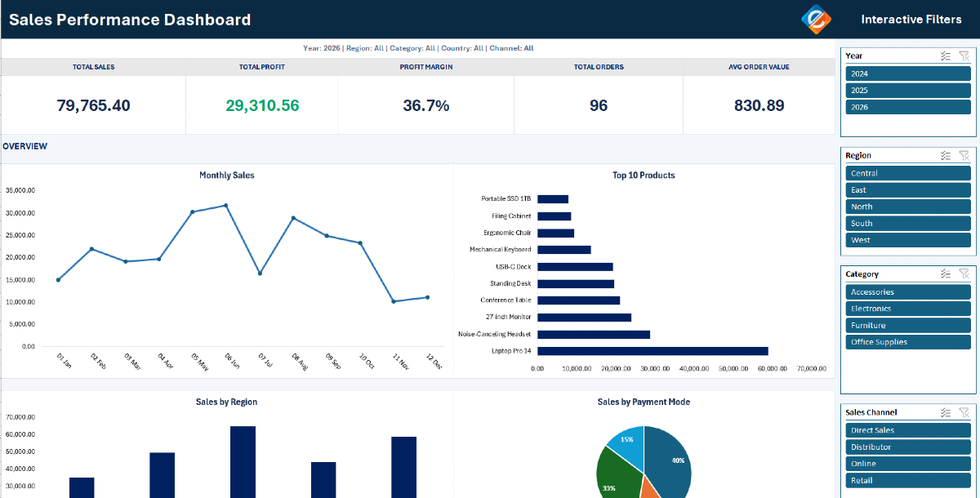Image resolution: width=980 pixels, height=498 pixels.
Task: Click the multi-select icon on Year slicer
Action: pyautogui.click(x=946, y=56)
